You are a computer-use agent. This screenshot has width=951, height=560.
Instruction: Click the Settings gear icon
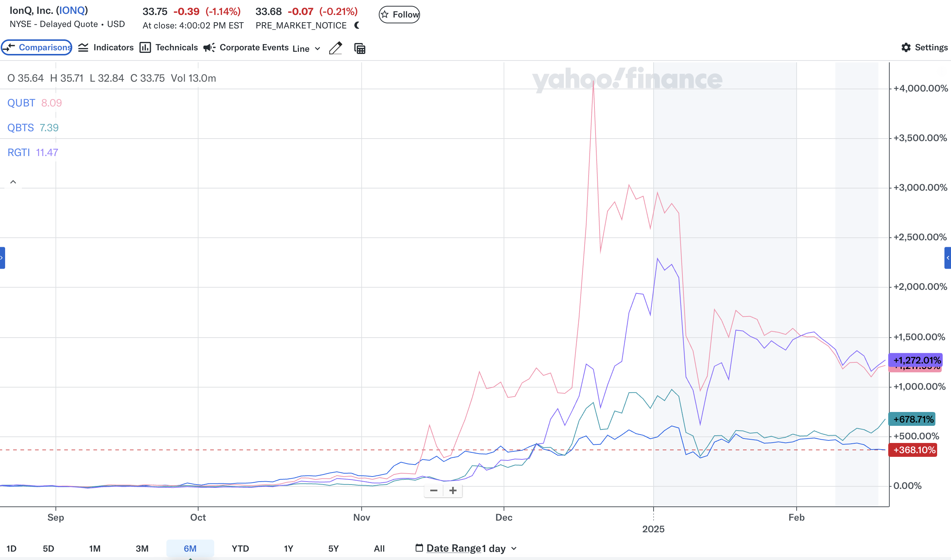pos(906,47)
